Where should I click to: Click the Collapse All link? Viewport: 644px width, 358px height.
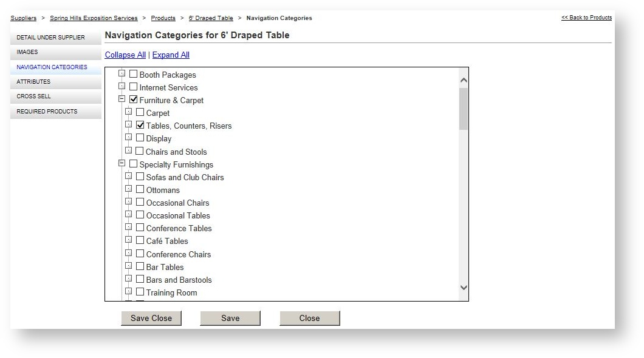coord(125,55)
